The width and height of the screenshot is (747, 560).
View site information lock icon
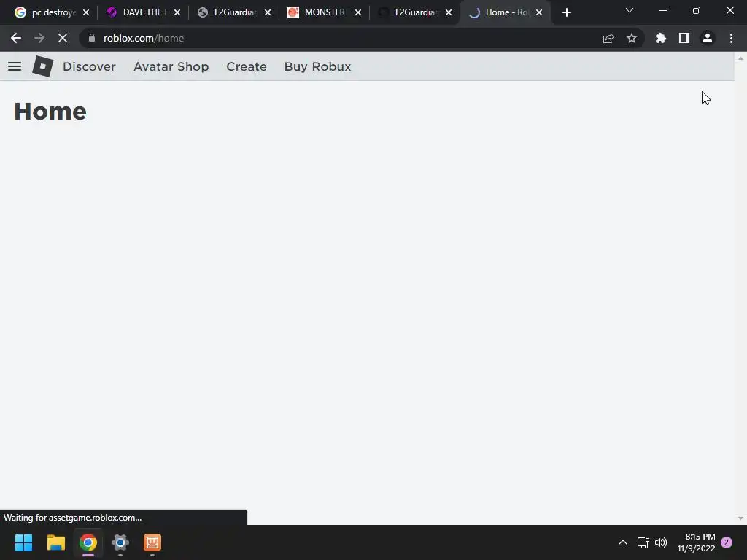click(92, 38)
